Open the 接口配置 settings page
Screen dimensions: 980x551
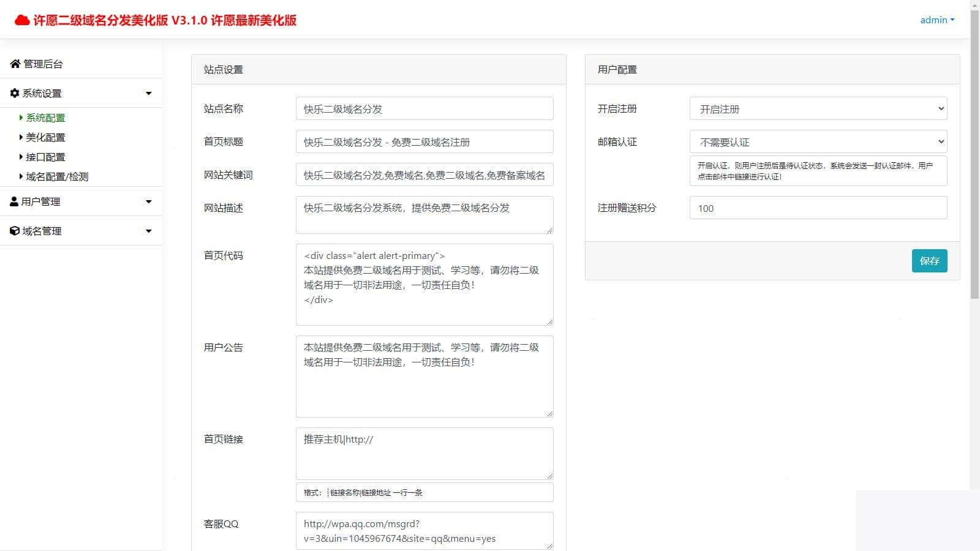coord(45,157)
